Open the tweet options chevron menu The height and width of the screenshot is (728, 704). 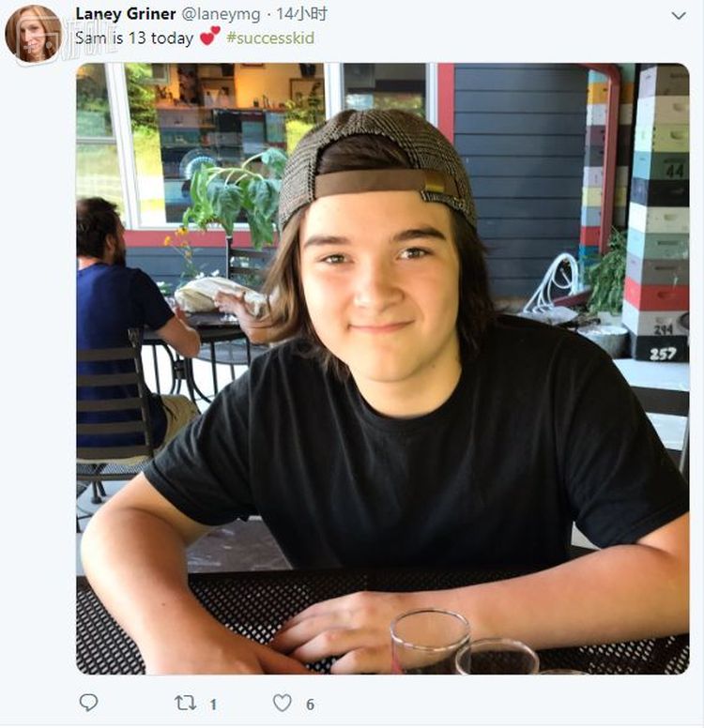tap(679, 15)
